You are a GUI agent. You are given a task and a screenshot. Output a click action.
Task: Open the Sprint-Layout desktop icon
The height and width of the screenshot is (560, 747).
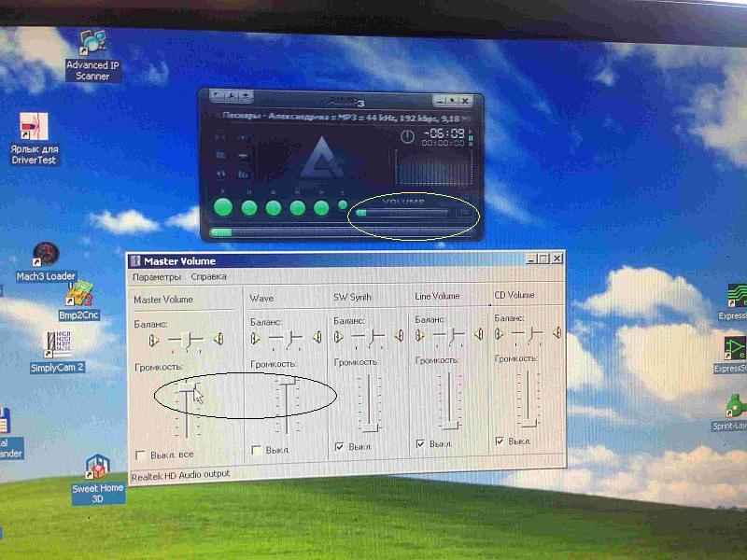(x=736, y=407)
